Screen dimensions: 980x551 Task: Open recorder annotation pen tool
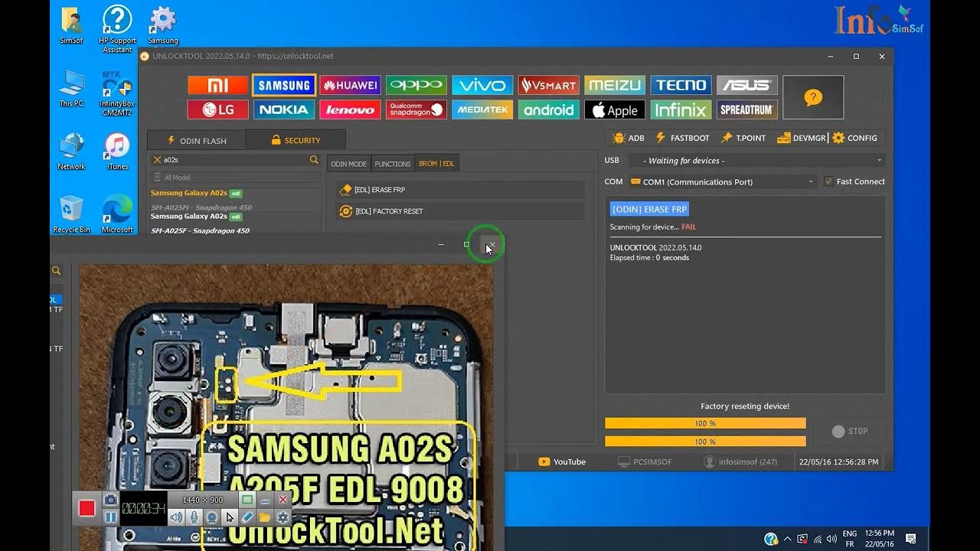(247, 517)
